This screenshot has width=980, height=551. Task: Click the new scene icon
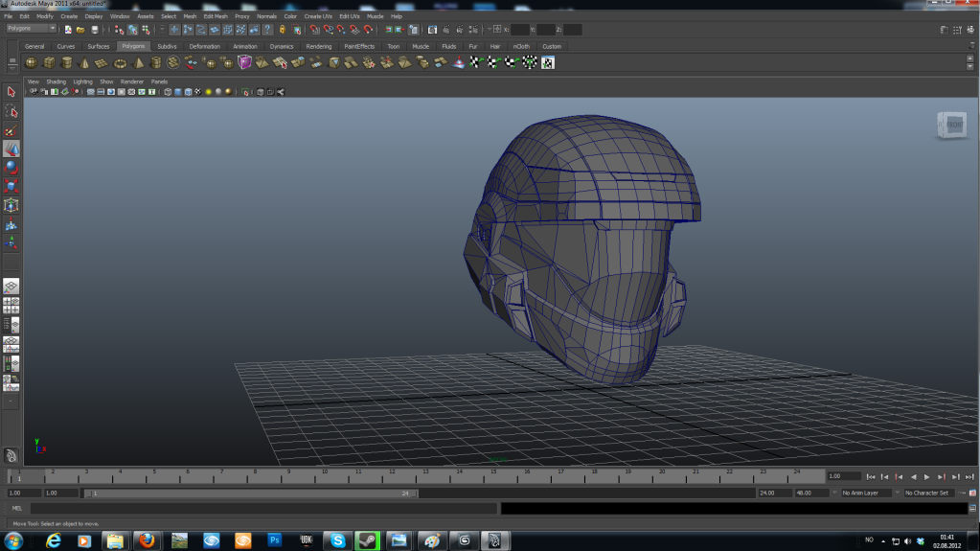click(x=68, y=30)
